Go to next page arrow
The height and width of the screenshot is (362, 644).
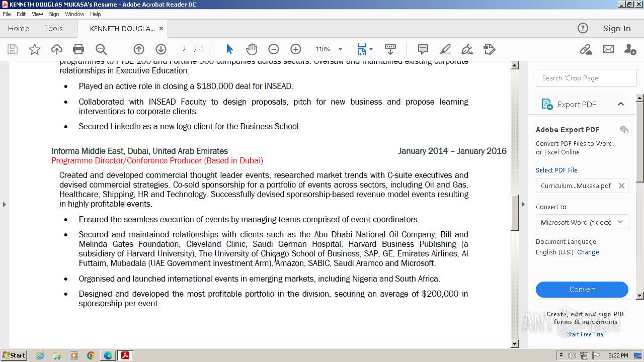click(161, 49)
